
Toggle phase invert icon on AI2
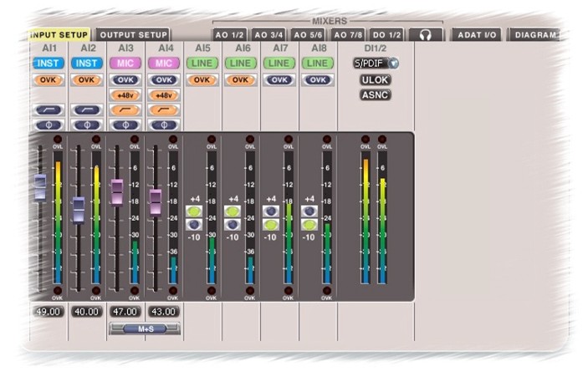tap(87, 125)
